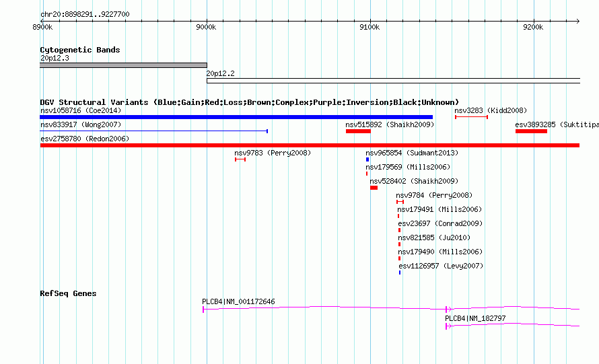Click the nsv515892 (Shaikh2009) red bar

(x=358, y=131)
